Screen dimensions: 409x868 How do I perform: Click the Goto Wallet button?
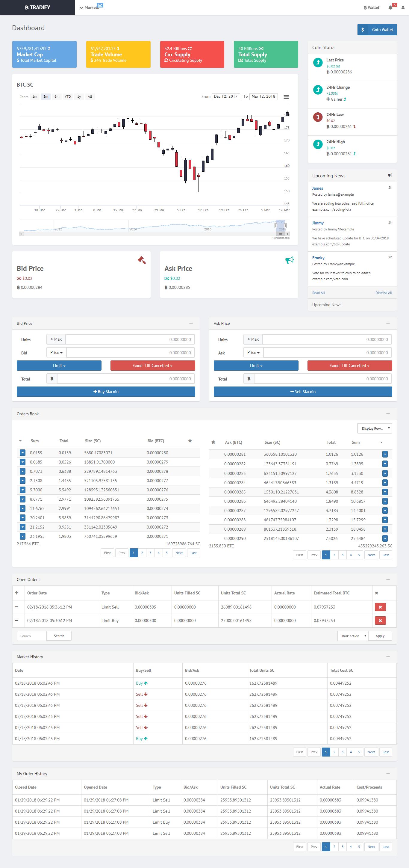(x=377, y=30)
